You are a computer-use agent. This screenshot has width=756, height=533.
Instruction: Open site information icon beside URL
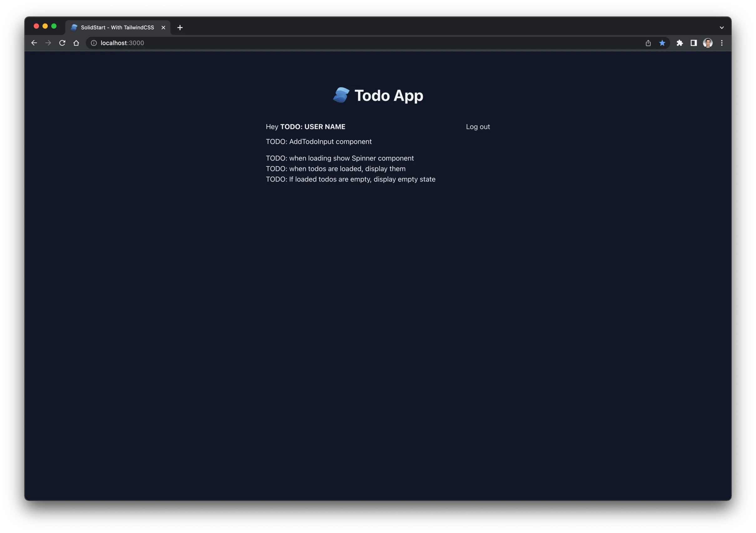point(94,43)
